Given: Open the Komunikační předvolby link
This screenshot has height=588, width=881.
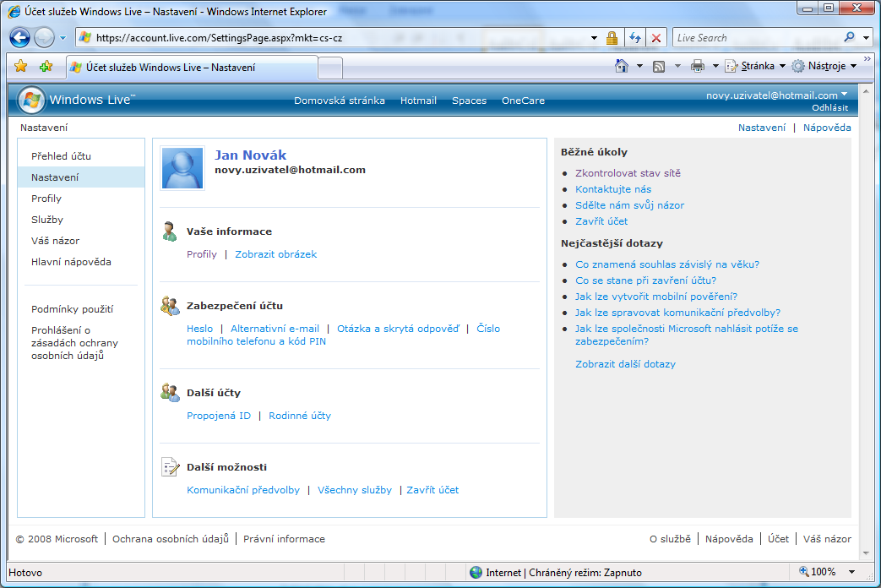Looking at the screenshot, I should click(x=243, y=490).
